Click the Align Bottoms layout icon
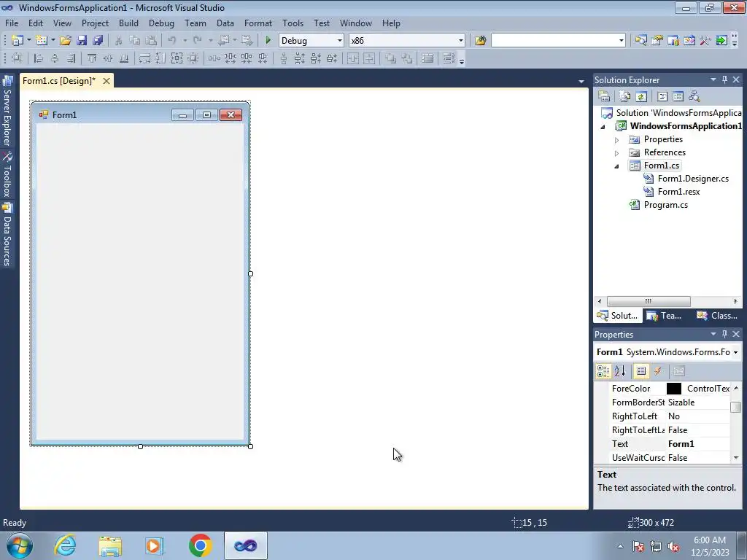 pos(124,58)
